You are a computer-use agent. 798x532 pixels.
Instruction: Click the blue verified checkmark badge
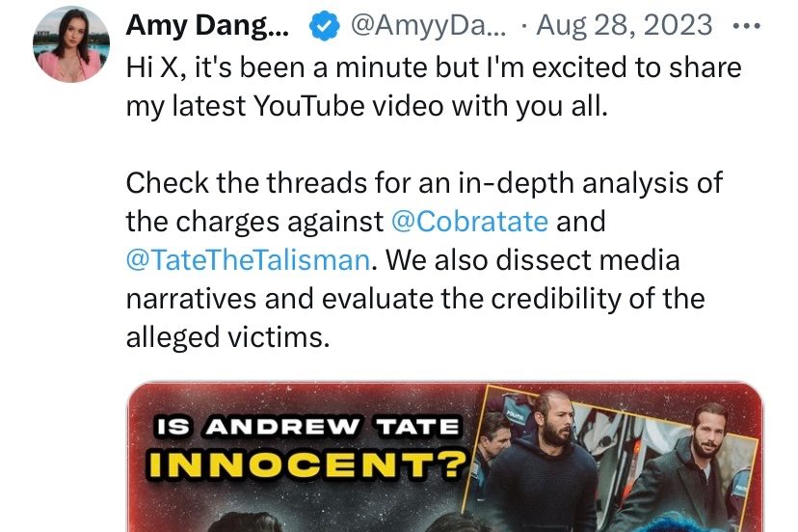324,26
